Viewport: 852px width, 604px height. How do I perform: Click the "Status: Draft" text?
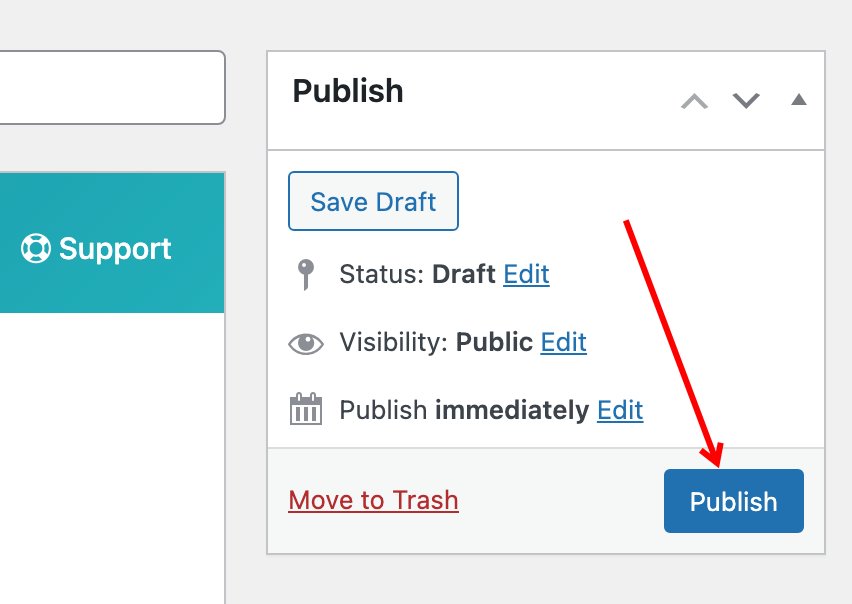(x=417, y=274)
